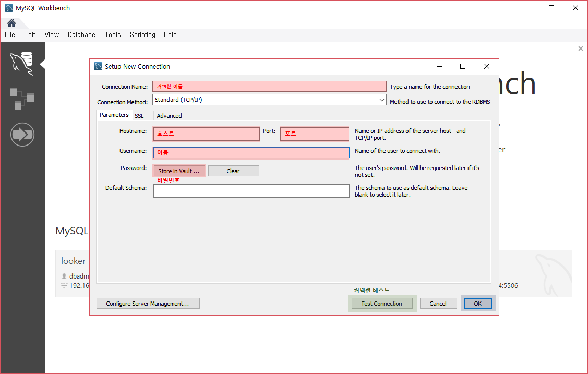Cancel the new connection dialog

(x=438, y=304)
